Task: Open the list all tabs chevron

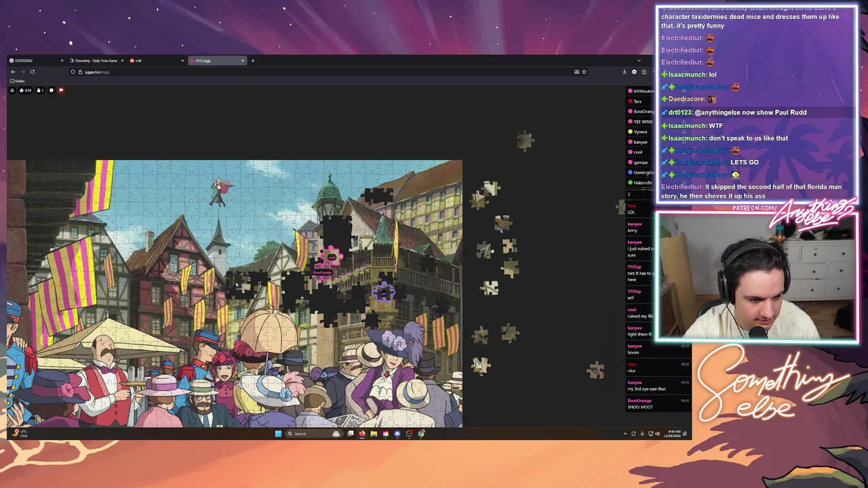Action: click(x=639, y=60)
